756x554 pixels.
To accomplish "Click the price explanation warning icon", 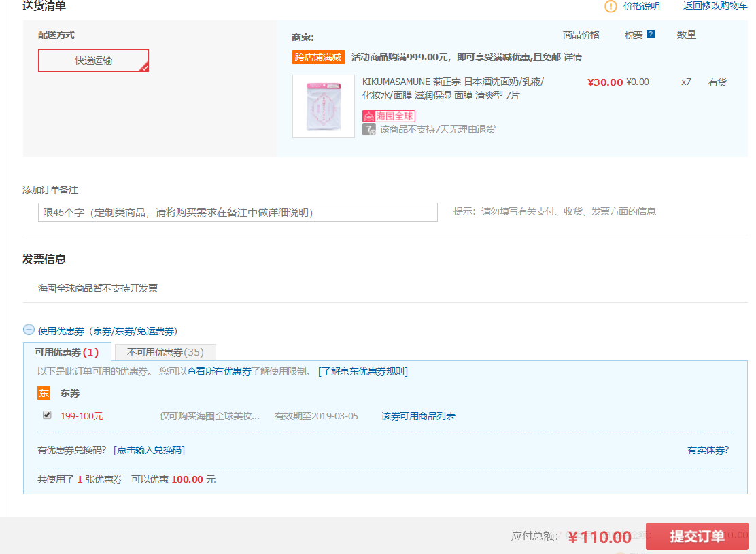I will pyautogui.click(x=611, y=6).
